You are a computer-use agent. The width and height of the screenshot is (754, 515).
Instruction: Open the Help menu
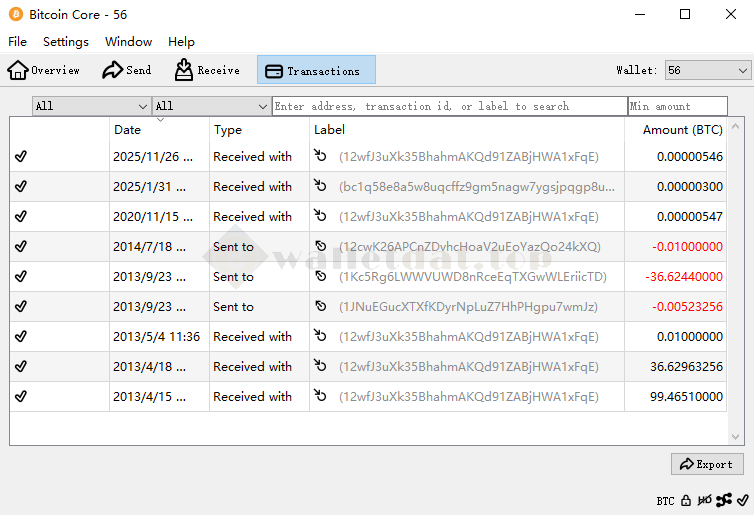click(181, 42)
